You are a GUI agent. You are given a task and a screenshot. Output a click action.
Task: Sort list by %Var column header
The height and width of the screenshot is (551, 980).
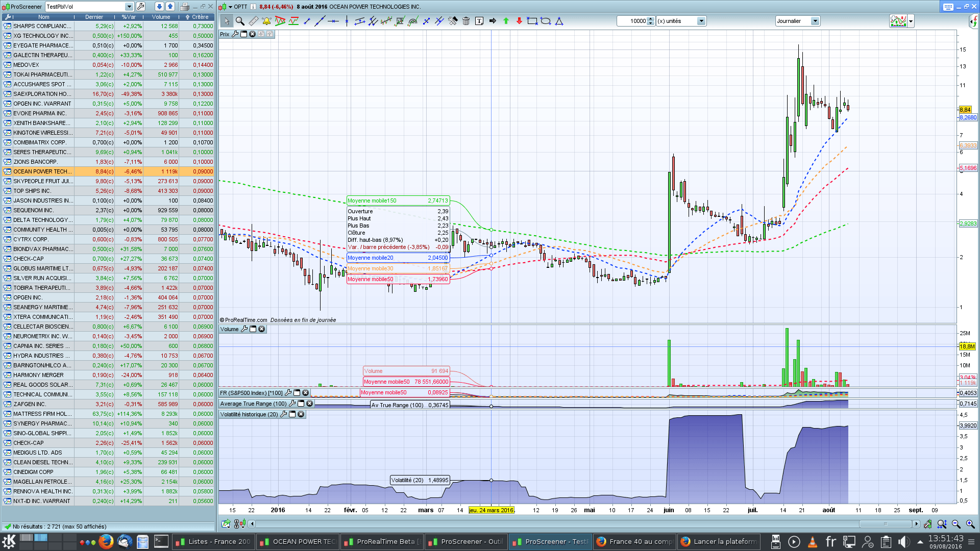pyautogui.click(x=129, y=17)
